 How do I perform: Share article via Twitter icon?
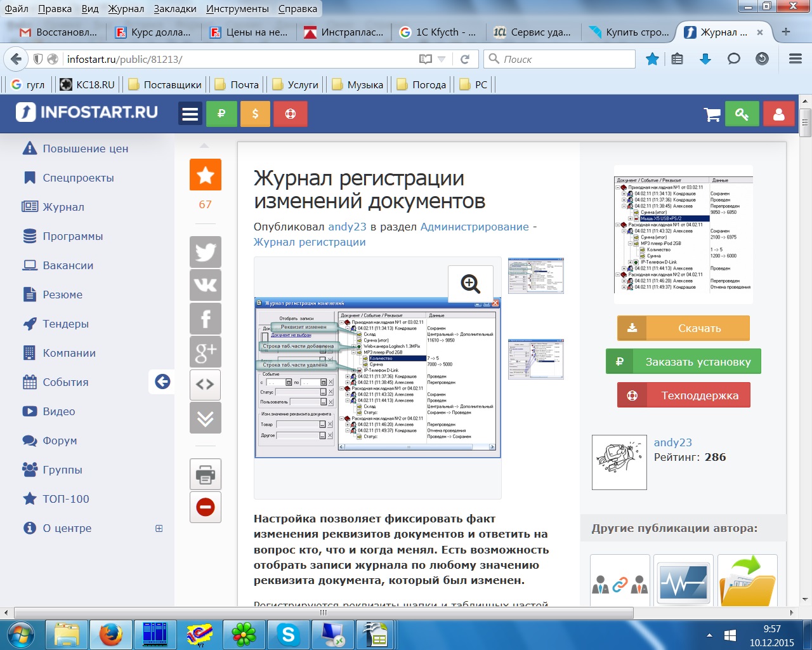[x=205, y=252]
